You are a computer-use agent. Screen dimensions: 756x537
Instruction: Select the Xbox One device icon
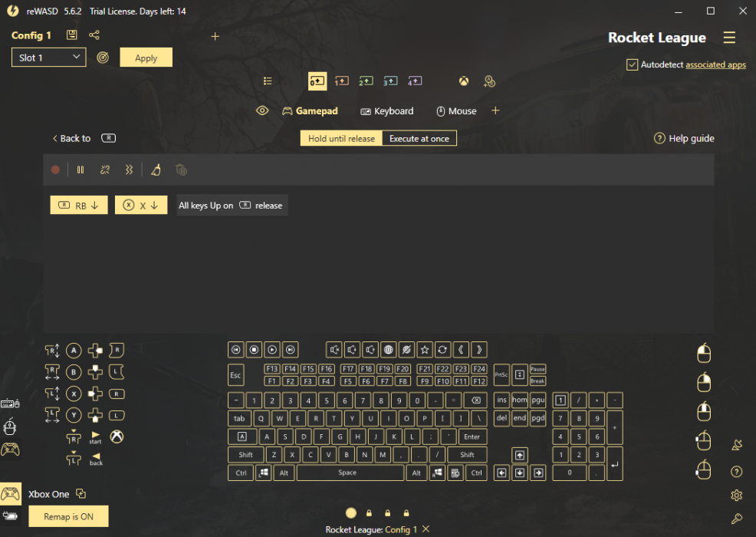(x=10, y=493)
